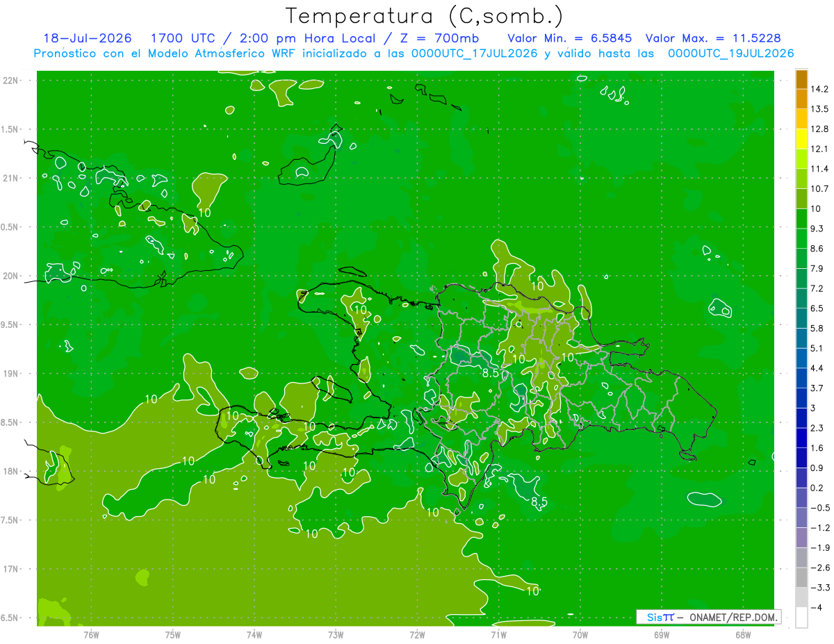Click the '18N' latitude axis label
834x644 pixels.
click(x=11, y=472)
